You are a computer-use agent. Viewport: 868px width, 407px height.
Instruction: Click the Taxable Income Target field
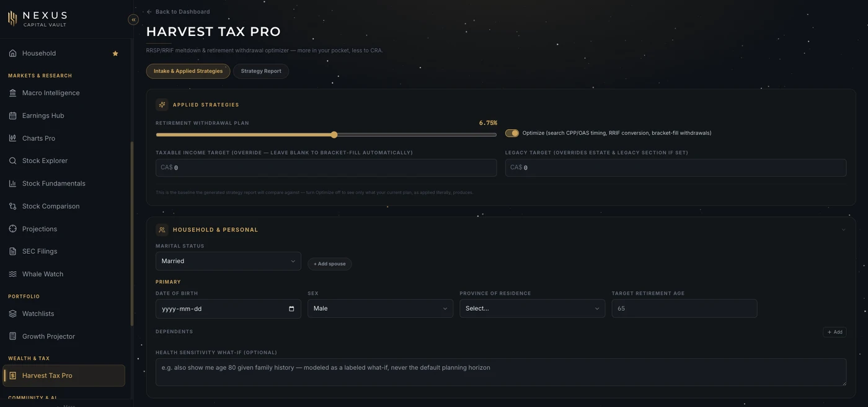pyautogui.click(x=326, y=168)
